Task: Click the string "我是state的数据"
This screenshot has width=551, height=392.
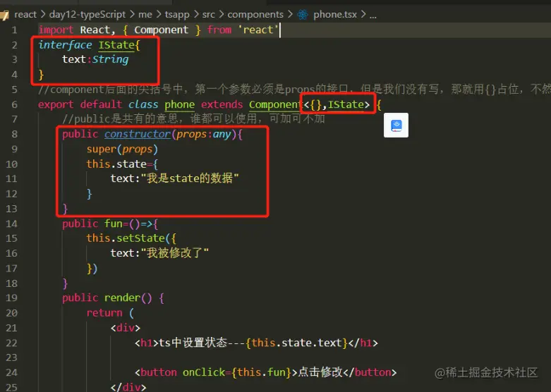Action: pyautogui.click(x=189, y=178)
